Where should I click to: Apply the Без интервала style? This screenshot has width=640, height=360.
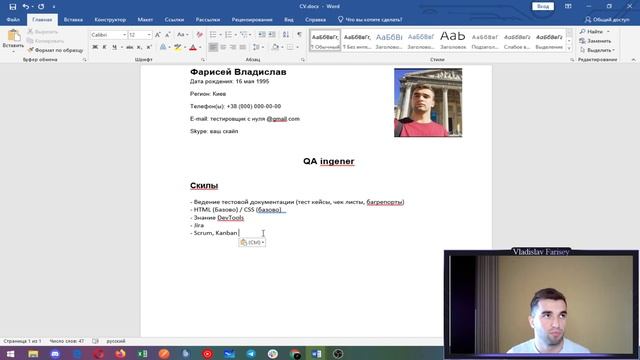(x=357, y=40)
